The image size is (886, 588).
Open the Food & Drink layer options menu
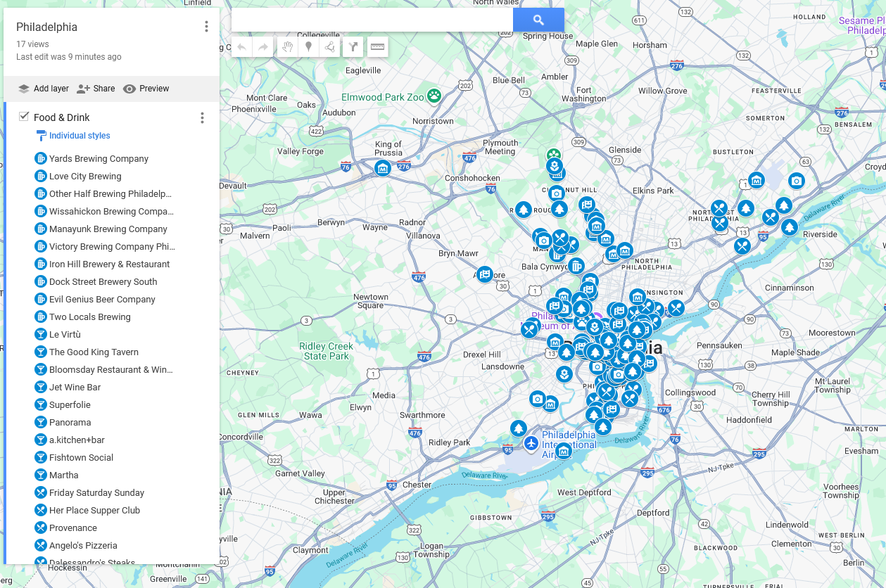click(x=202, y=117)
